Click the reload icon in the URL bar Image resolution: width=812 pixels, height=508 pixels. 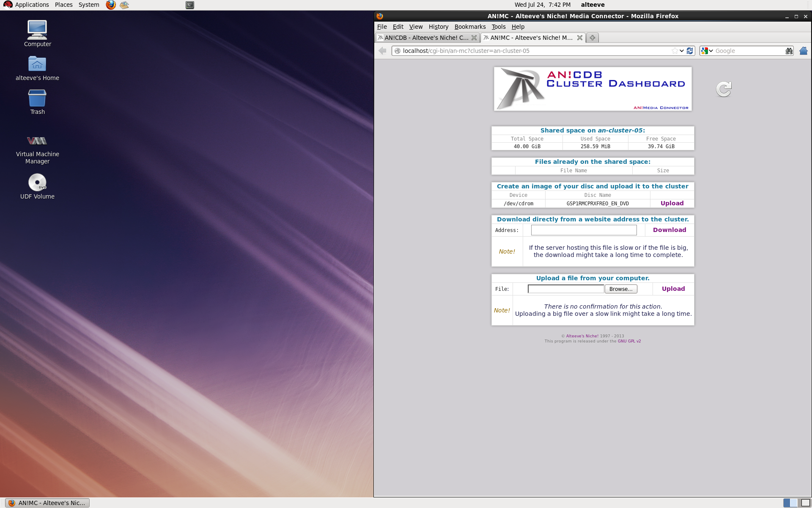(690, 51)
